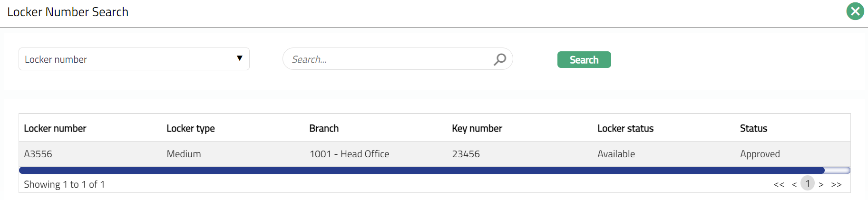Click the Key number column header
Image resolution: width=868 pixels, height=200 pixels.
[x=477, y=128]
